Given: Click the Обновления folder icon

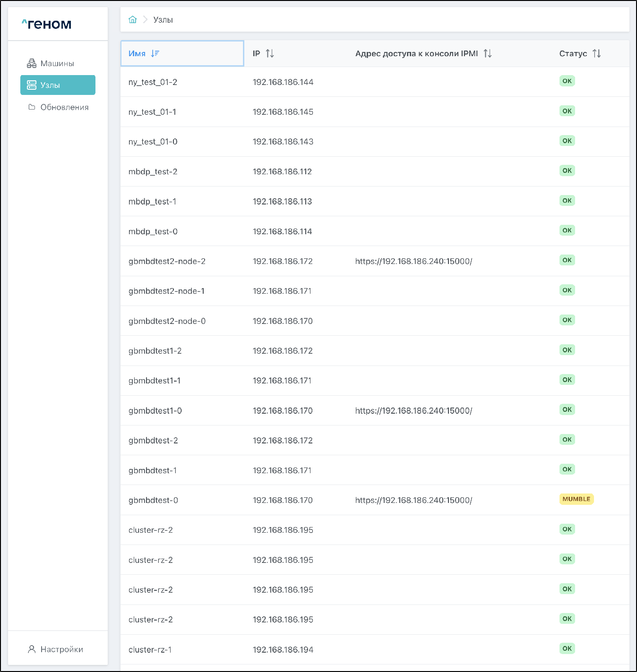Looking at the screenshot, I should click(x=32, y=107).
